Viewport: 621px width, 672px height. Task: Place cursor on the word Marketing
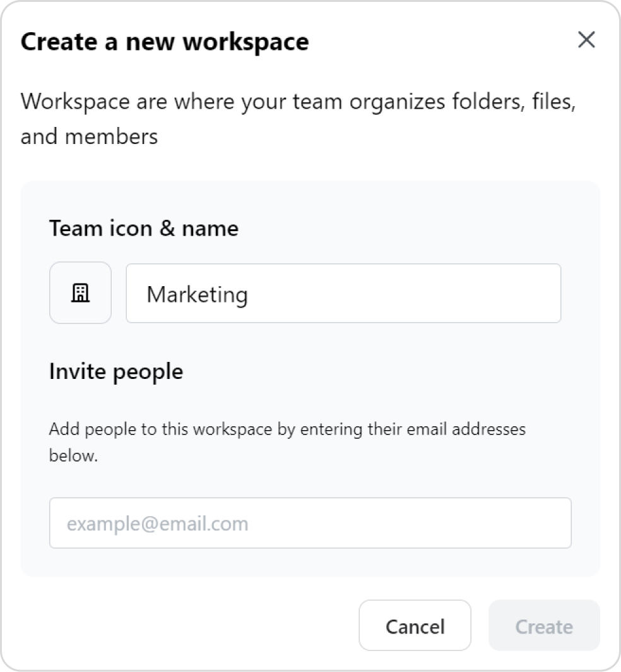pyautogui.click(x=197, y=294)
